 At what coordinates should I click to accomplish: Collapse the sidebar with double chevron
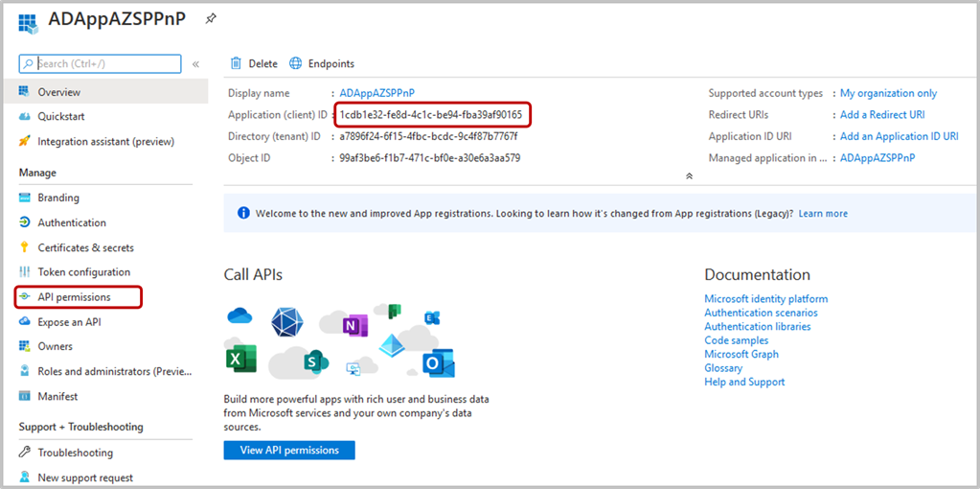click(195, 64)
